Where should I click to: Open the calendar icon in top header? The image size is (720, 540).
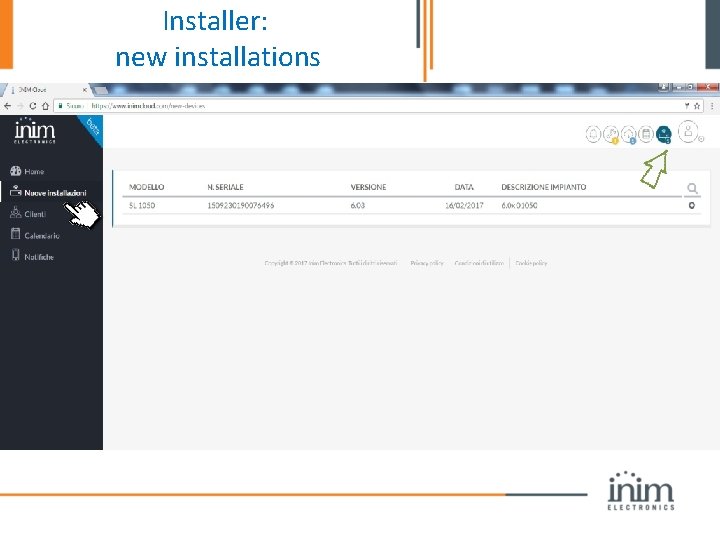[646, 134]
